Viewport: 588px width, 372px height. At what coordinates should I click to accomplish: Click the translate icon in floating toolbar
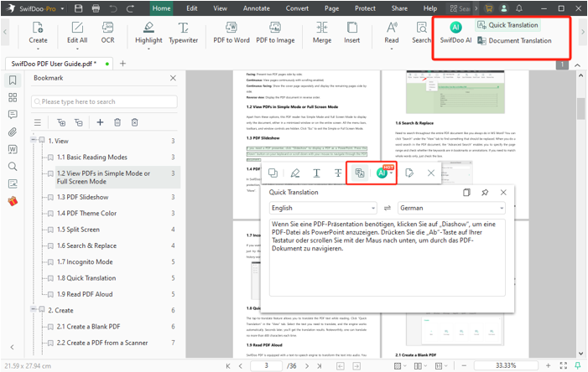[360, 173]
